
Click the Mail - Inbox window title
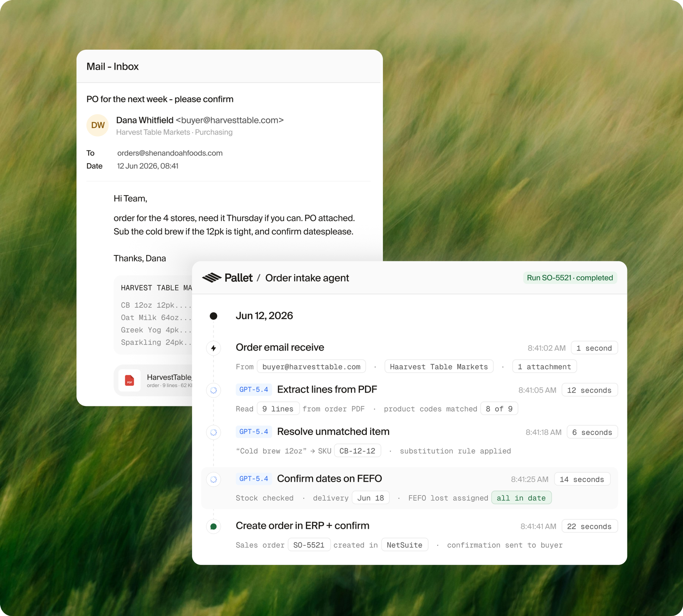point(112,66)
